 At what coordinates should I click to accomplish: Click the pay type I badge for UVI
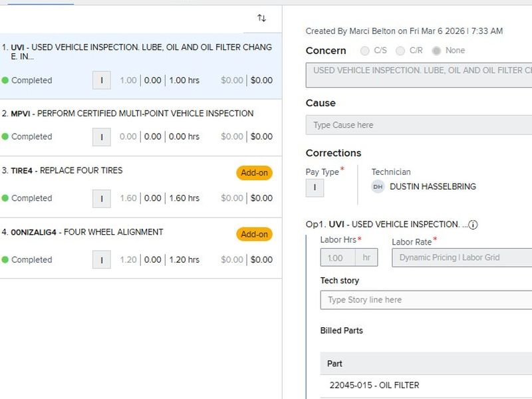[101, 80]
